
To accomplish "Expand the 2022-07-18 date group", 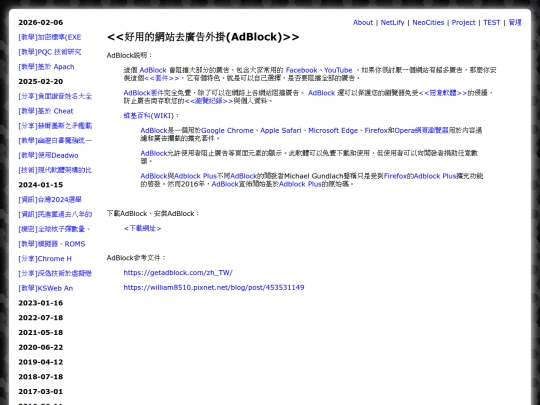I will pyautogui.click(x=41, y=318).
